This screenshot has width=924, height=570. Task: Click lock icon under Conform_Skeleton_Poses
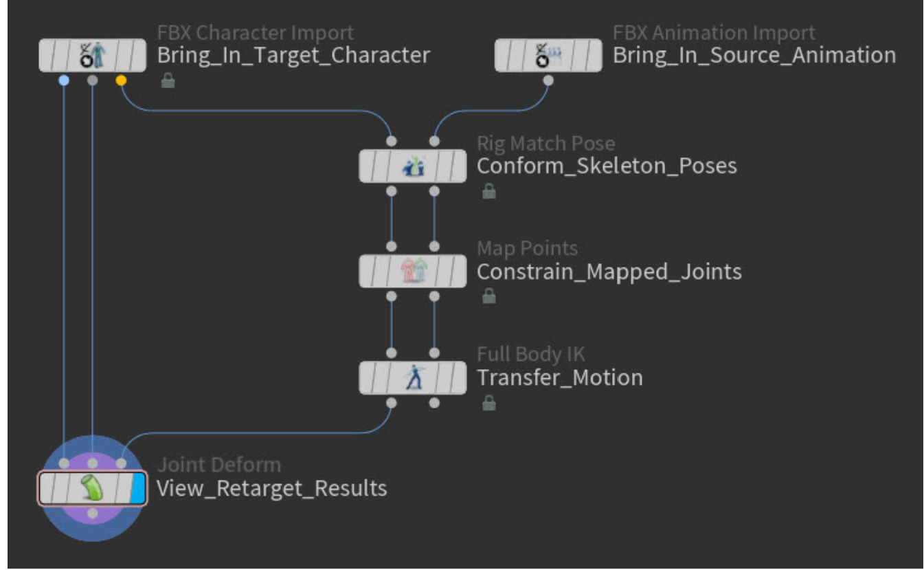[x=488, y=192]
